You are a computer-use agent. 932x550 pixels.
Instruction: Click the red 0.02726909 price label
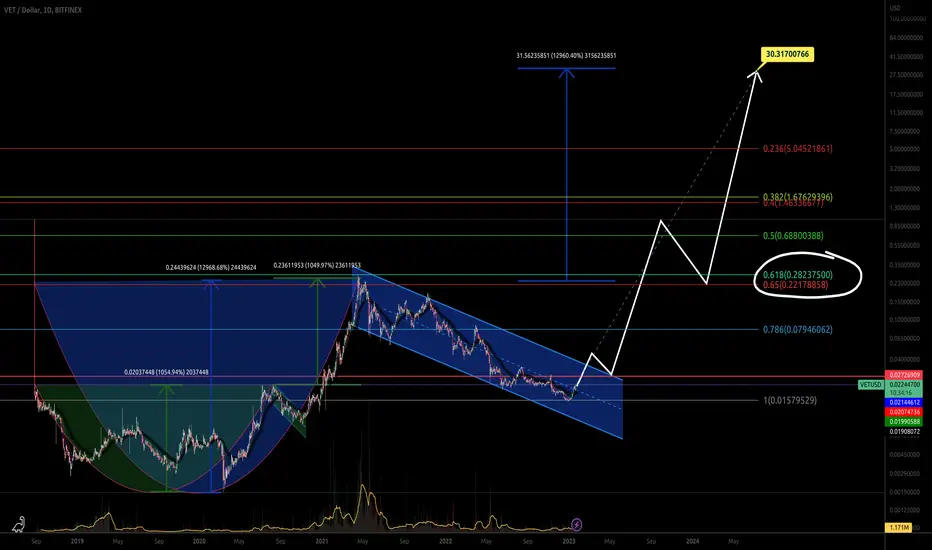(904, 375)
